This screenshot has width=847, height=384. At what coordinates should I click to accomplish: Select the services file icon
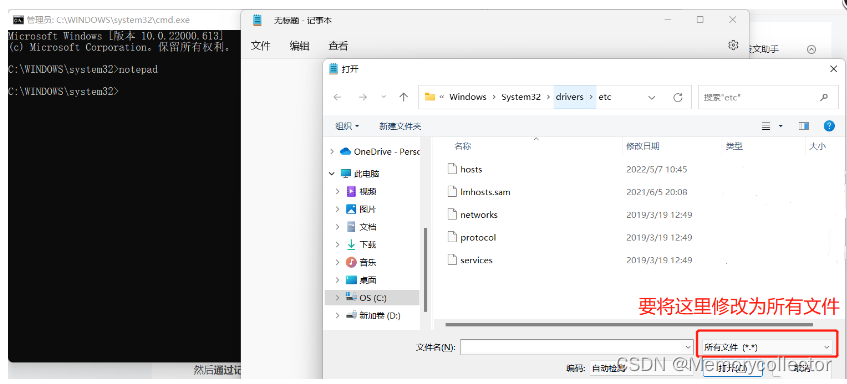point(452,260)
